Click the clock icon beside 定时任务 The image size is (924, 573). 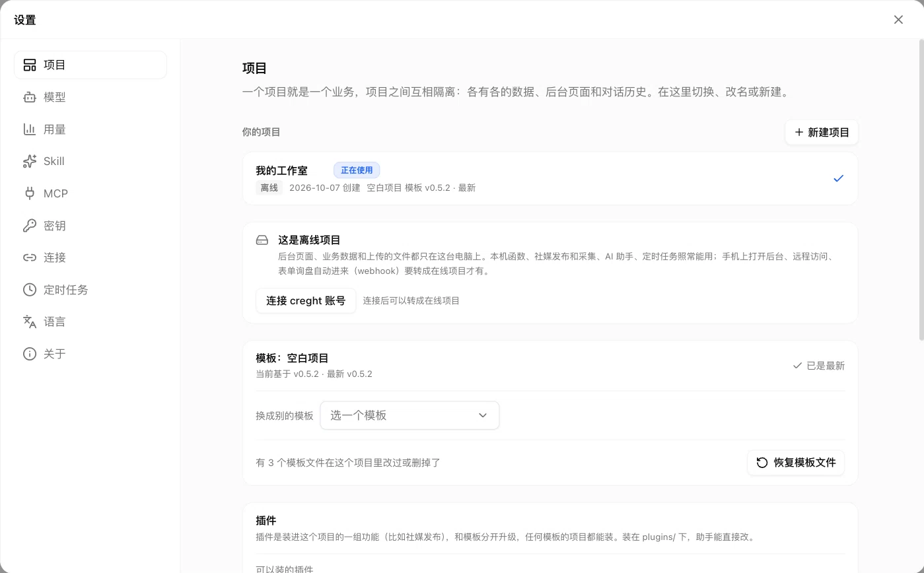pyautogui.click(x=30, y=290)
